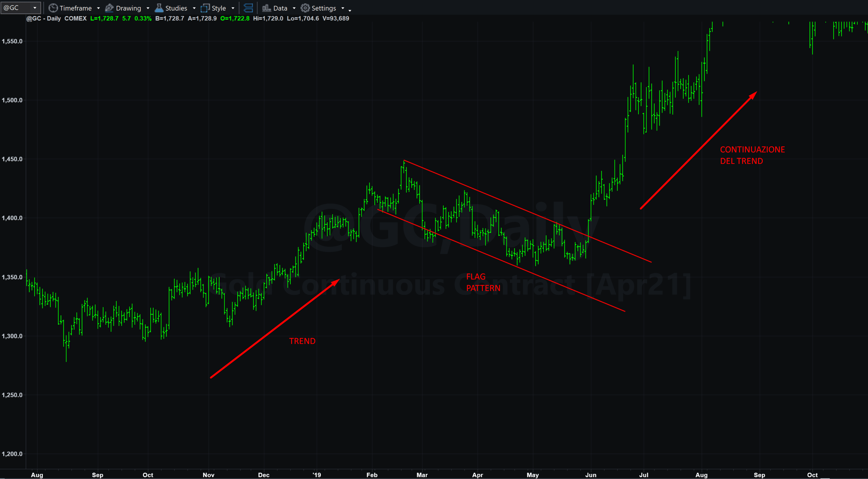868x479 pixels.
Task: Click the COMEX exchange label
Action: tap(75, 19)
